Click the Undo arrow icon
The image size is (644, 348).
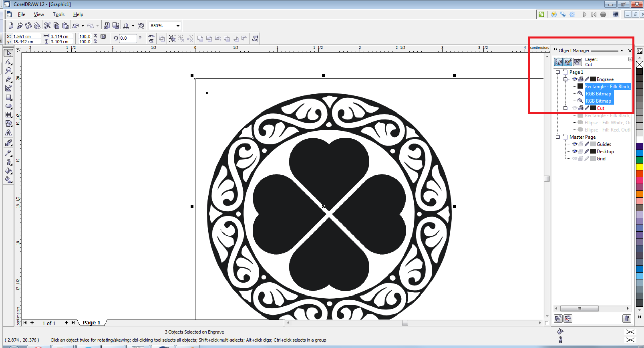point(76,26)
